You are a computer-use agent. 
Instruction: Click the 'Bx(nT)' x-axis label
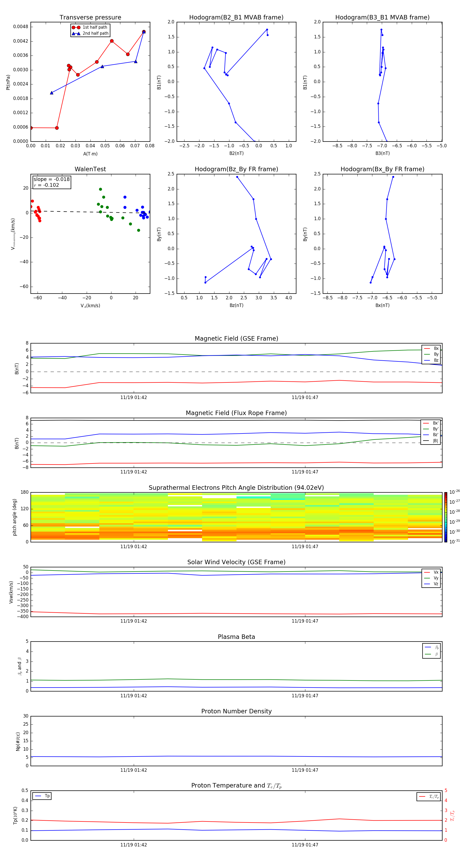[382, 305]
